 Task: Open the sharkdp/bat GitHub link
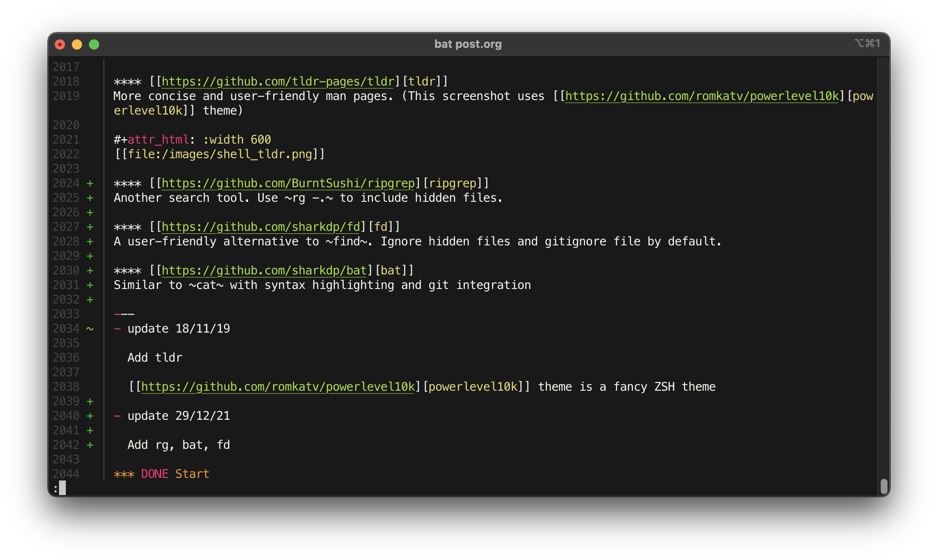tap(264, 270)
